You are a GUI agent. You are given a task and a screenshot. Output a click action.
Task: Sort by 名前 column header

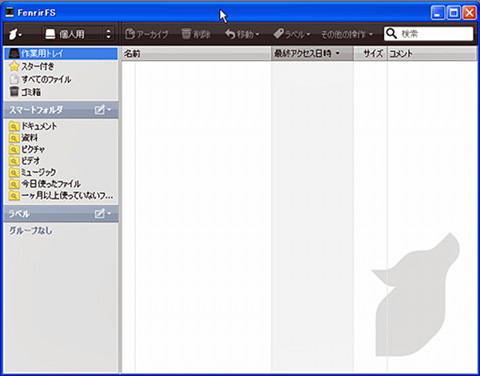197,53
